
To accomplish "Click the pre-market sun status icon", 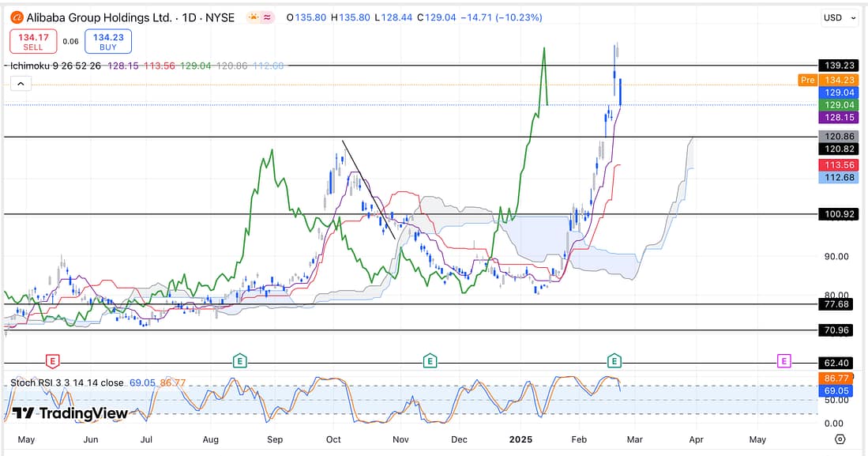I will 253,17.
